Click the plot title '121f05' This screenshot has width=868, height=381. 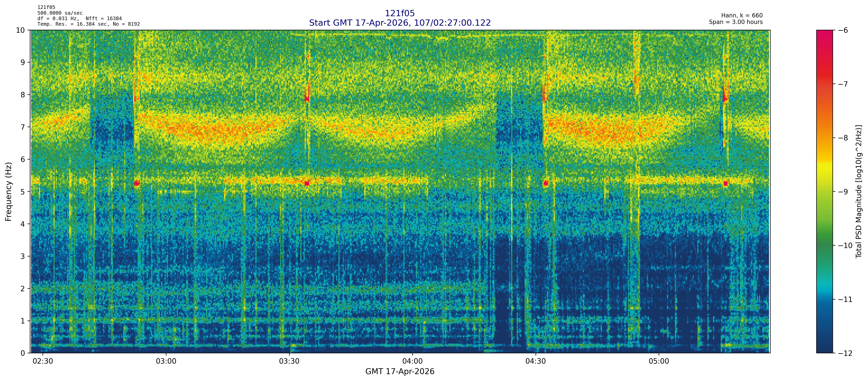400,13
